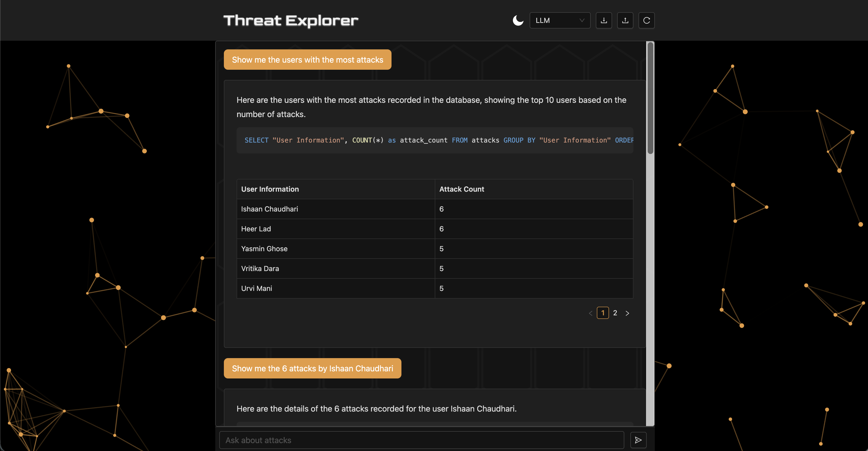Click the Attack Count column header
This screenshot has width=868, height=451.
(x=462, y=189)
